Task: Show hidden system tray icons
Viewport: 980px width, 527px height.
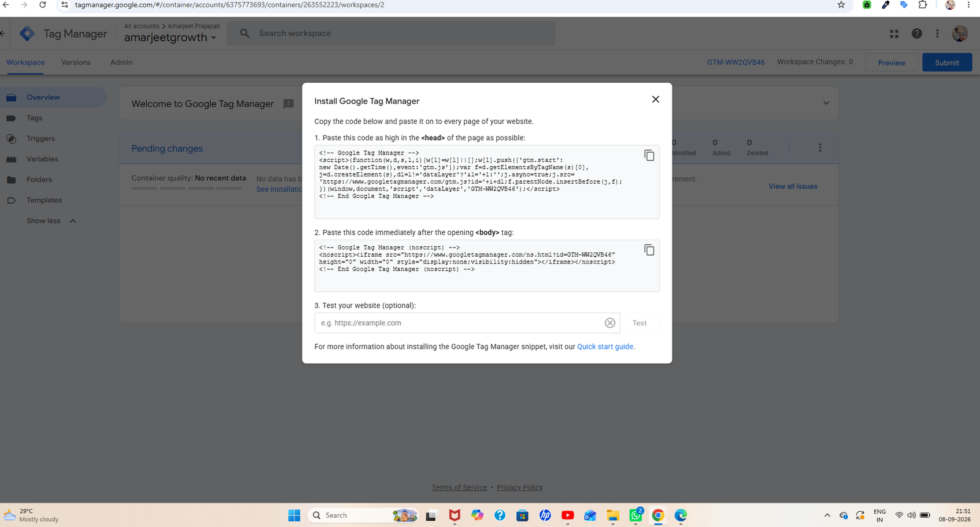Action: (x=827, y=515)
